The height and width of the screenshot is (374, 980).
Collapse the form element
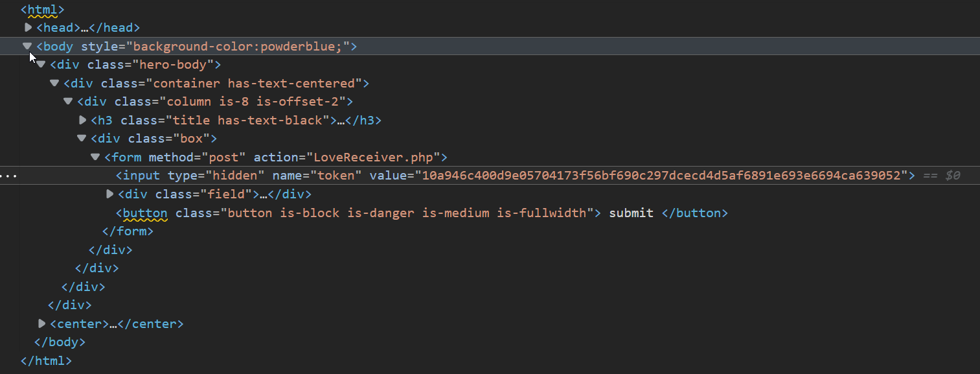[x=95, y=157]
